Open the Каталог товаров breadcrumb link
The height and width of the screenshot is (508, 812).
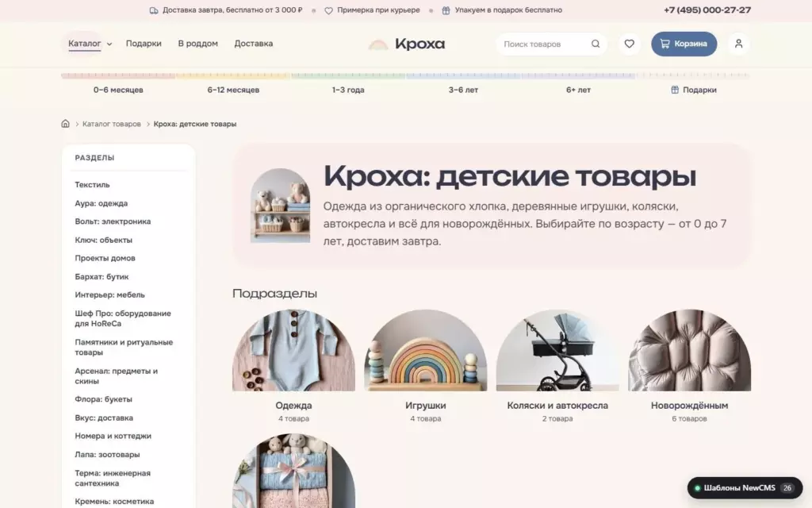point(111,124)
